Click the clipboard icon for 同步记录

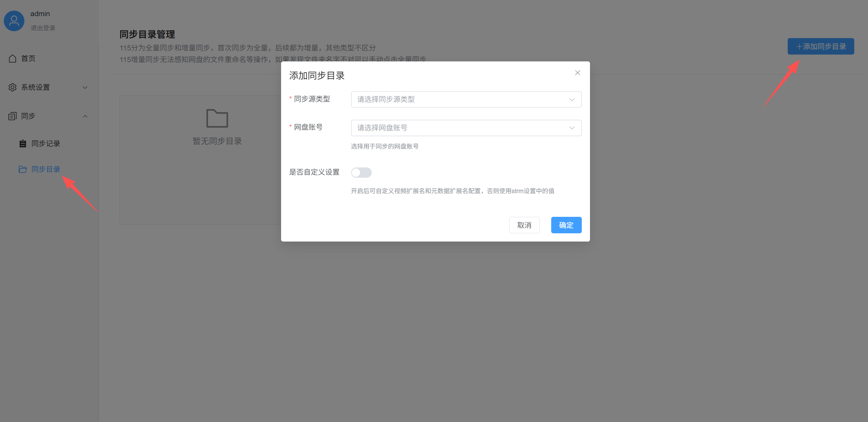23,144
